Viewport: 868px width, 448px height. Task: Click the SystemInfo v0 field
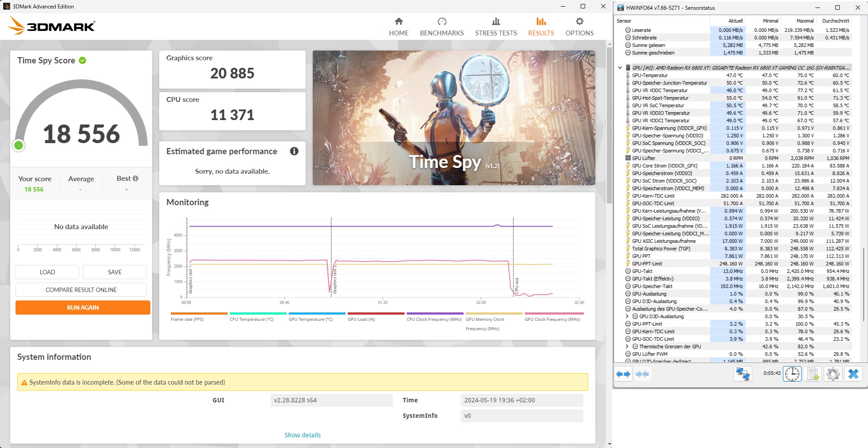[x=522, y=416]
